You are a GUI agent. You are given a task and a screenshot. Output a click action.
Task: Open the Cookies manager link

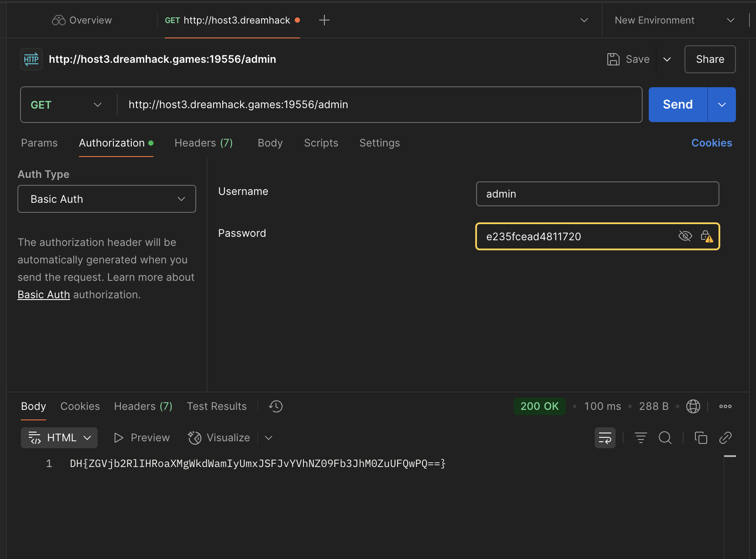[712, 143]
